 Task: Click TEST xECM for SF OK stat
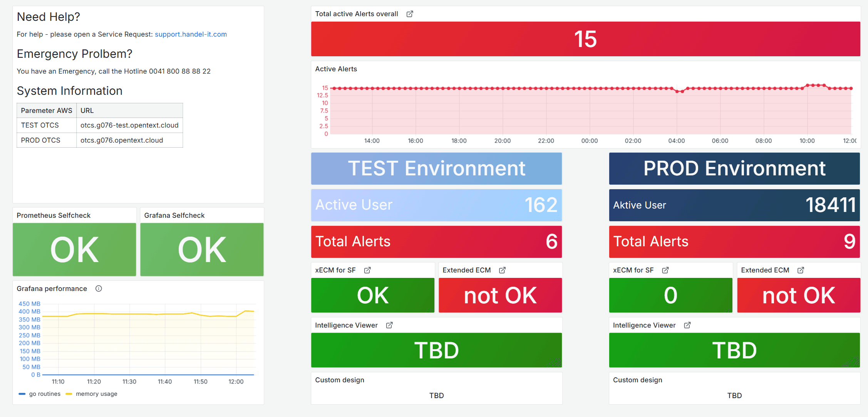pyautogui.click(x=373, y=295)
